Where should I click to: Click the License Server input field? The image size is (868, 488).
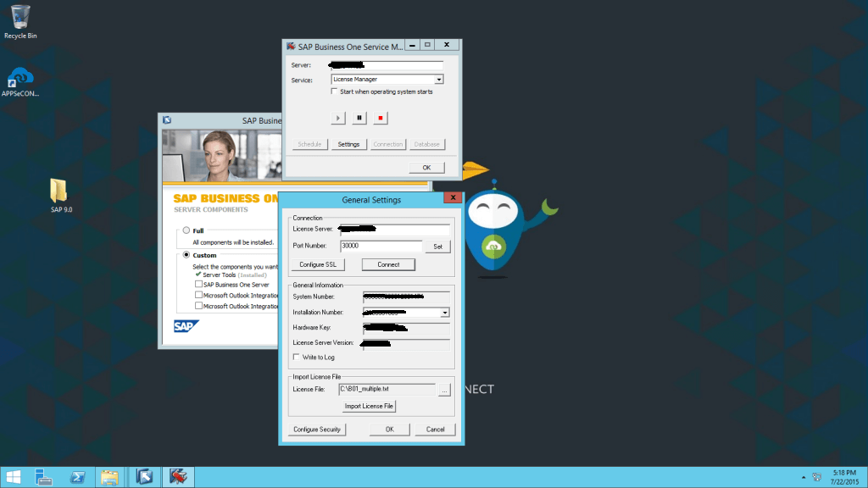point(395,229)
